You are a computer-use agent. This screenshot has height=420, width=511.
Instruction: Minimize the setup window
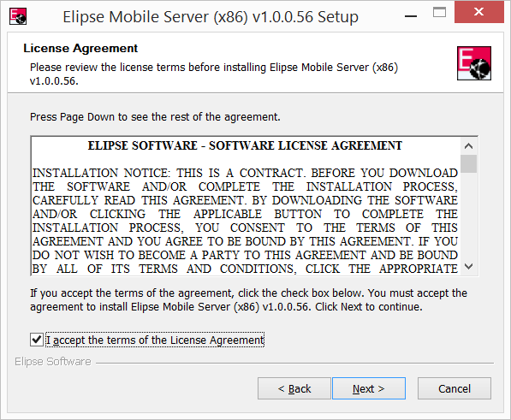click(411, 15)
